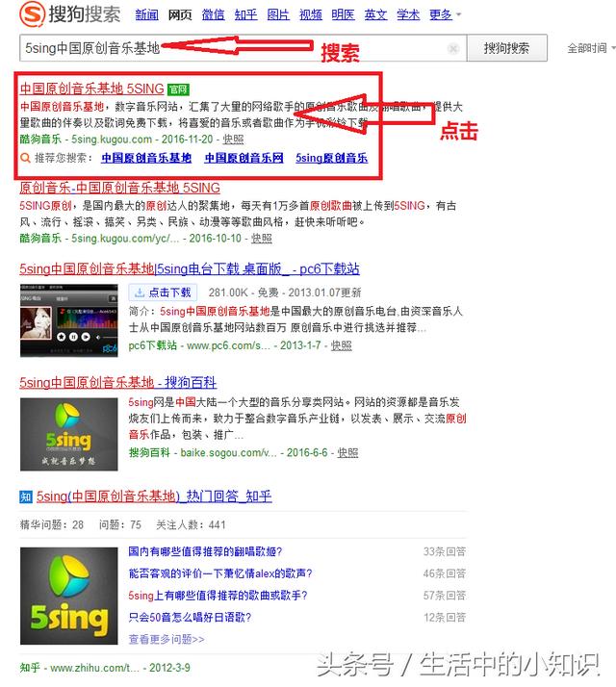This screenshot has width=616, height=687.
Task: Open question about 萧忆情alex的歌声
Action: coord(220,573)
